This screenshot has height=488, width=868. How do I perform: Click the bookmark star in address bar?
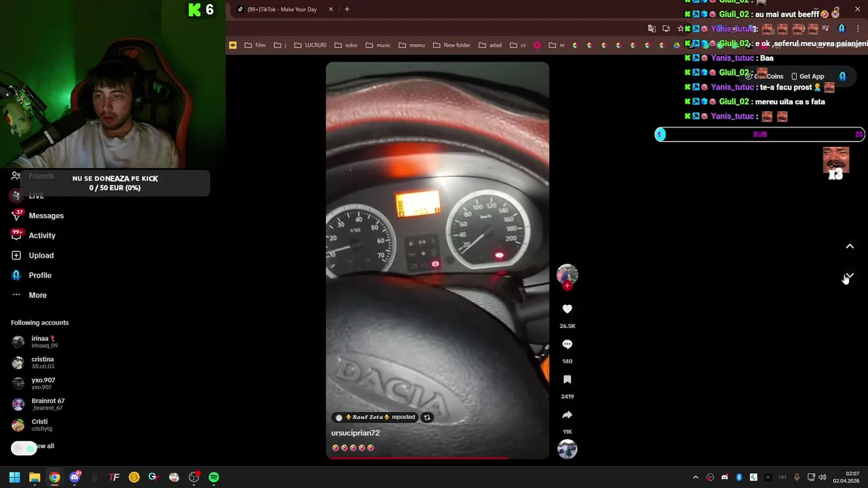coord(680,28)
